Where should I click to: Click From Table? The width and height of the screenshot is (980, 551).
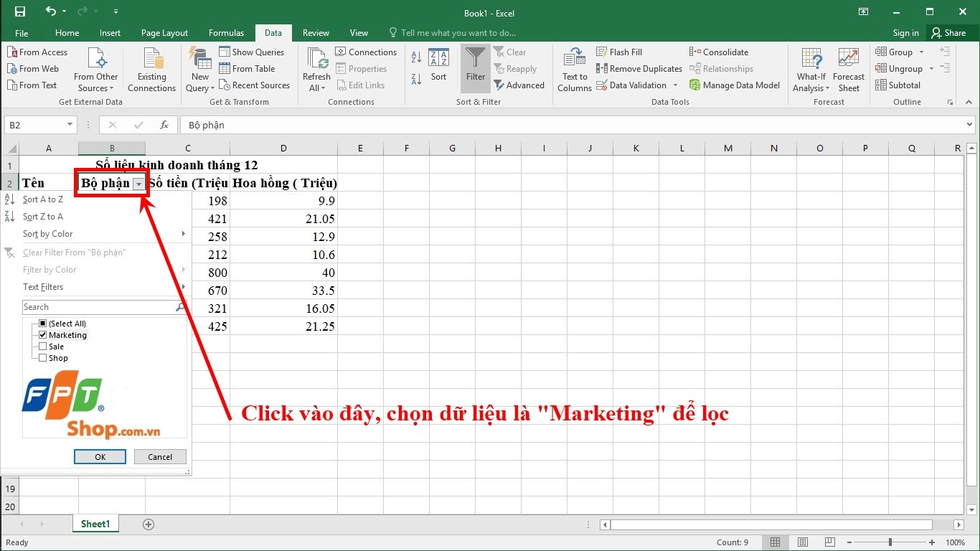247,69
